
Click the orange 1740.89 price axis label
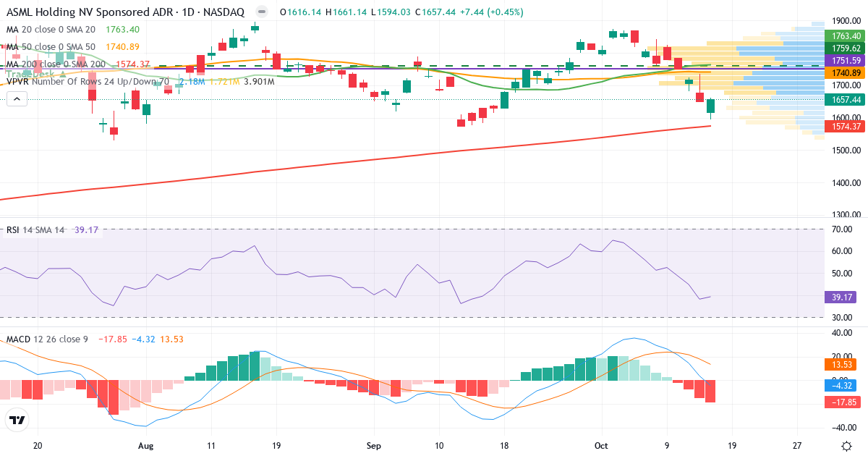point(846,73)
